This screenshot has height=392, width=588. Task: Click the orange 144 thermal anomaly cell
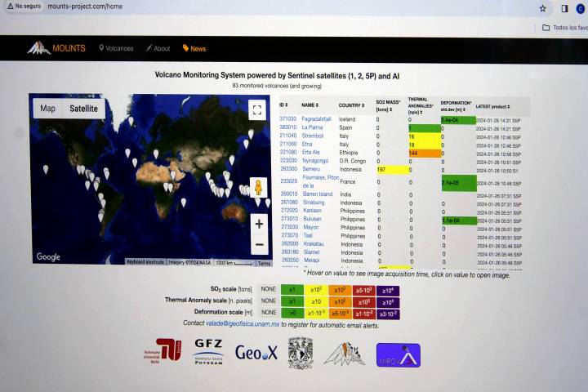pos(423,153)
